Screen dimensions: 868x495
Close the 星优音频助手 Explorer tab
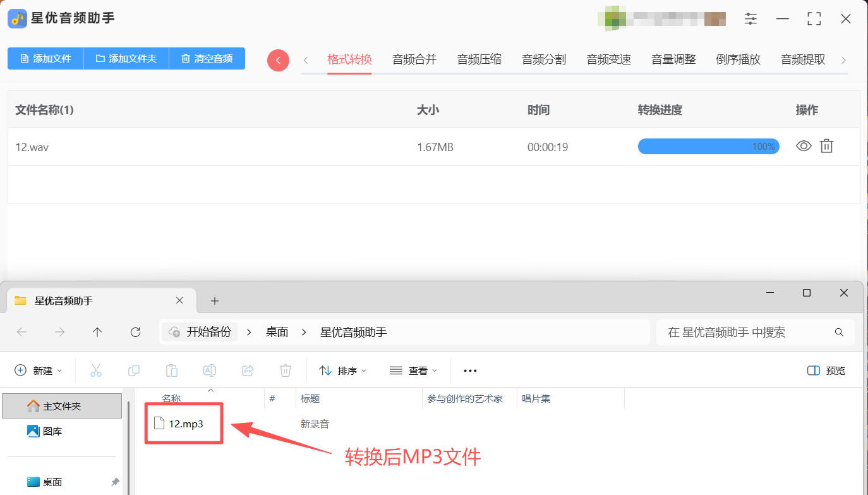[x=179, y=300]
